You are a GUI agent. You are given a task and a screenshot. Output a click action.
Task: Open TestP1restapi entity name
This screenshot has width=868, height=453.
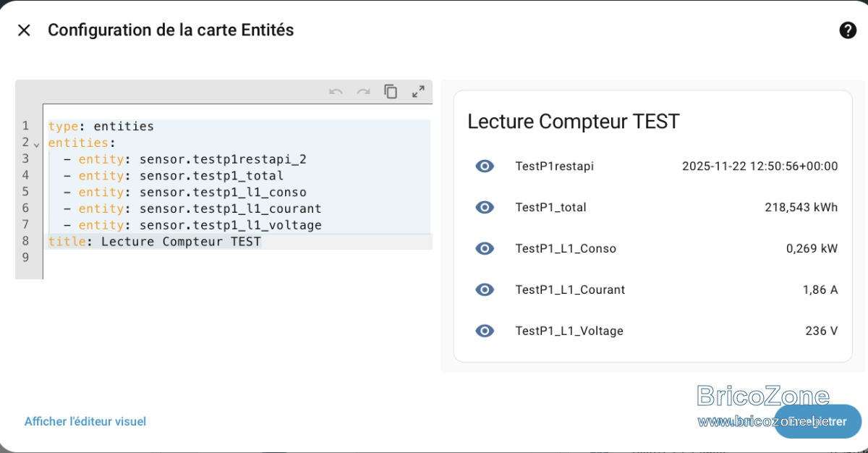tap(554, 166)
